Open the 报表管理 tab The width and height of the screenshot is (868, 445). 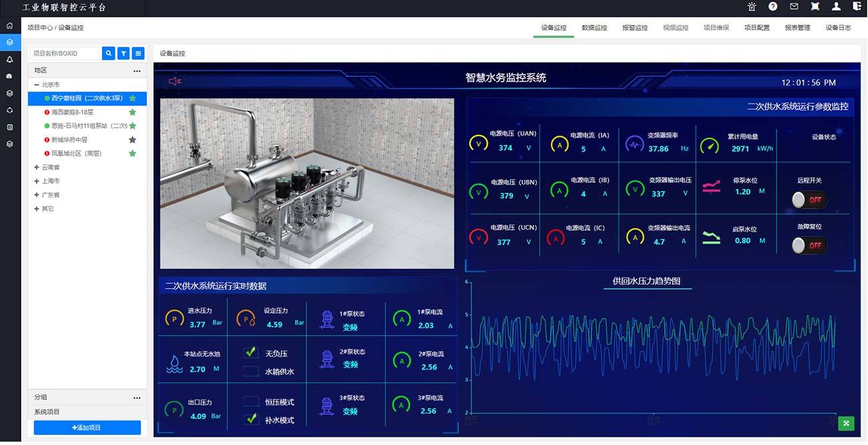click(797, 28)
